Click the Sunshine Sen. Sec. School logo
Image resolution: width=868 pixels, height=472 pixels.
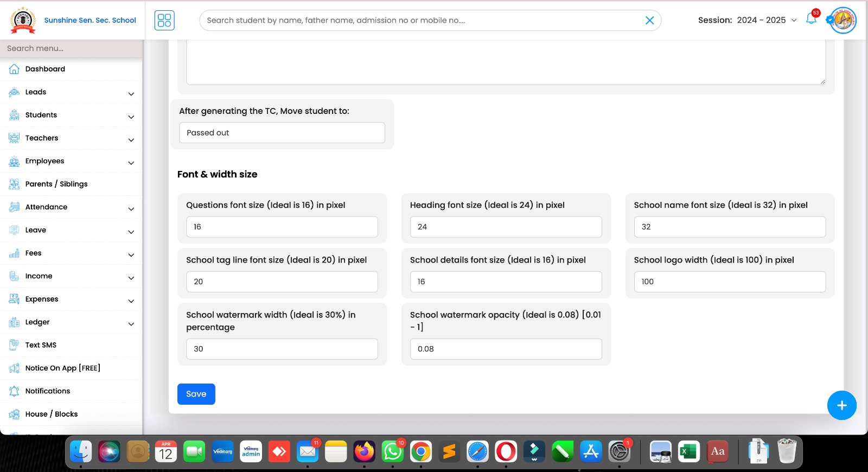pos(23,20)
